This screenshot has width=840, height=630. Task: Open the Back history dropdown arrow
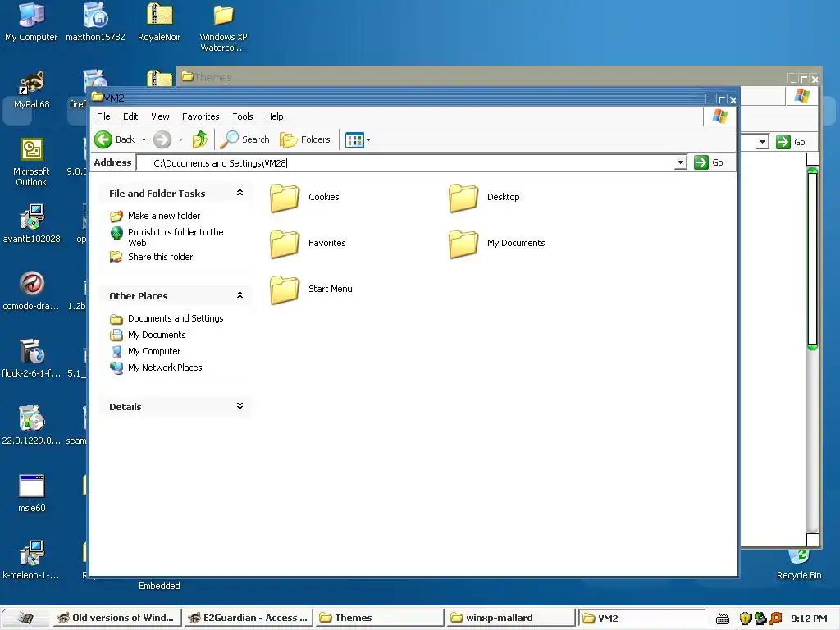click(x=144, y=139)
